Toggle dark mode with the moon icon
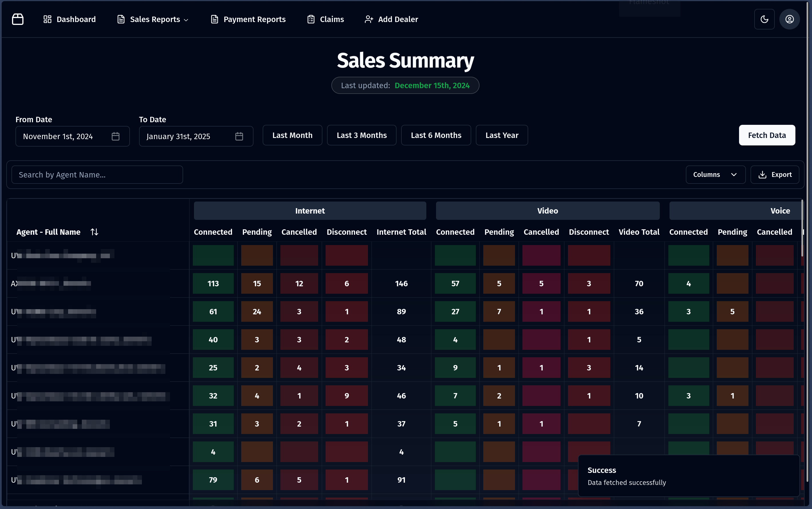The height and width of the screenshot is (509, 812). (x=764, y=19)
